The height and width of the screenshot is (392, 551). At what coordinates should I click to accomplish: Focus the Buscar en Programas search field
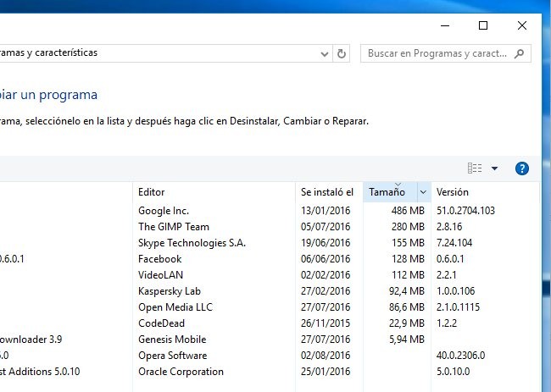coord(446,53)
